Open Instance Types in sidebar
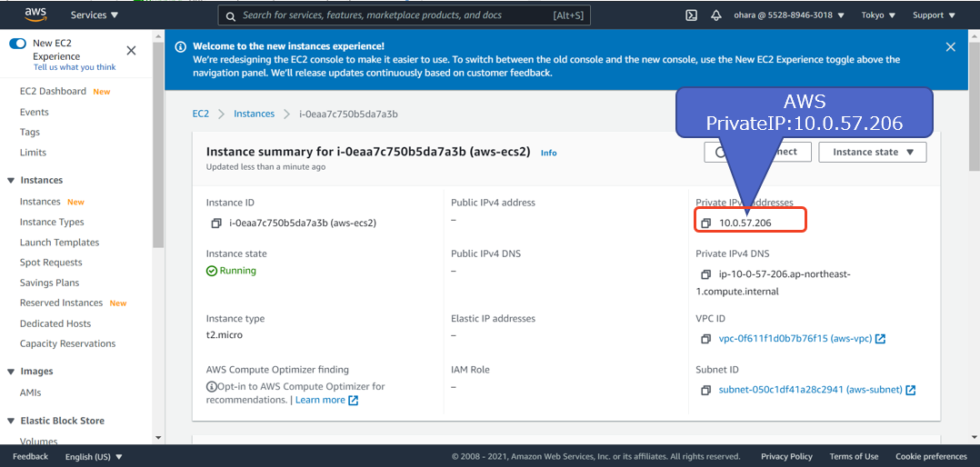Viewport: 980px width, 467px height. 52,222
